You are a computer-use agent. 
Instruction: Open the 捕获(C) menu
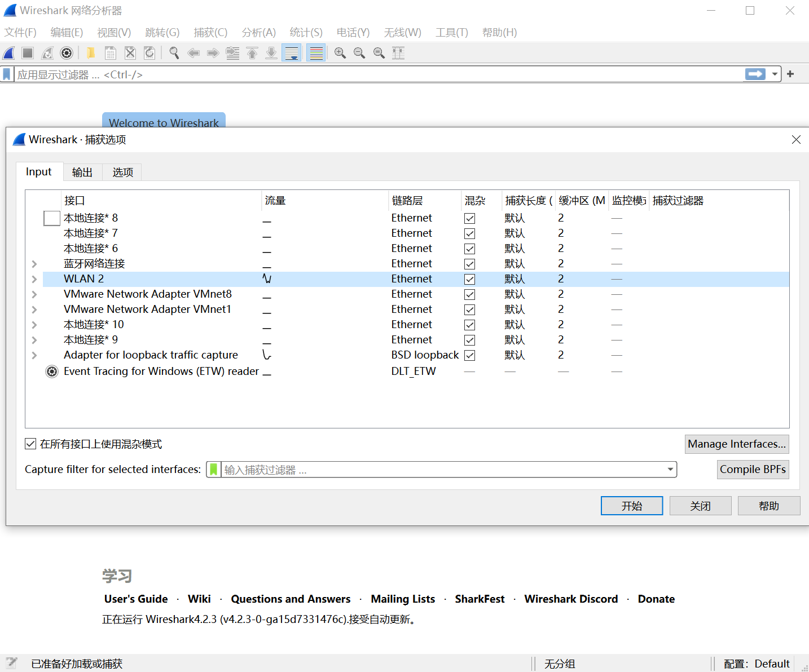point(210,33)
